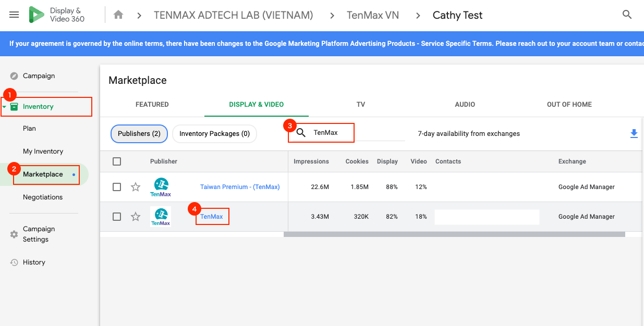Click the Campaign Settings gear icon

click(x=14, y=234)
